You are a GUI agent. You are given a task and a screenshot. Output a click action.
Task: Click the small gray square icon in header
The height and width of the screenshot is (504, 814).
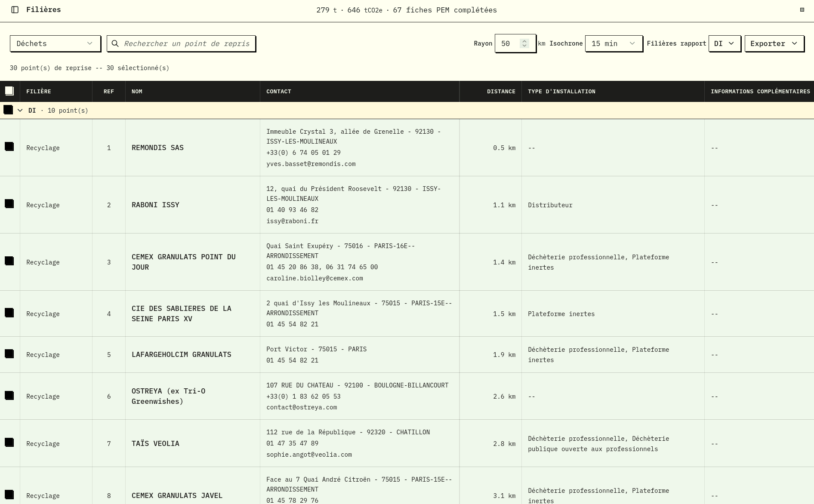[802, 10]
